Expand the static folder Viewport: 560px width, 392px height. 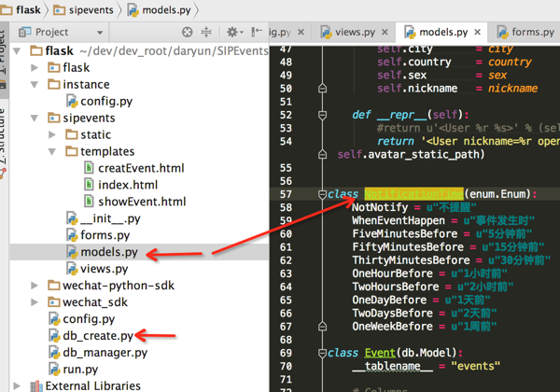point(51,135)
